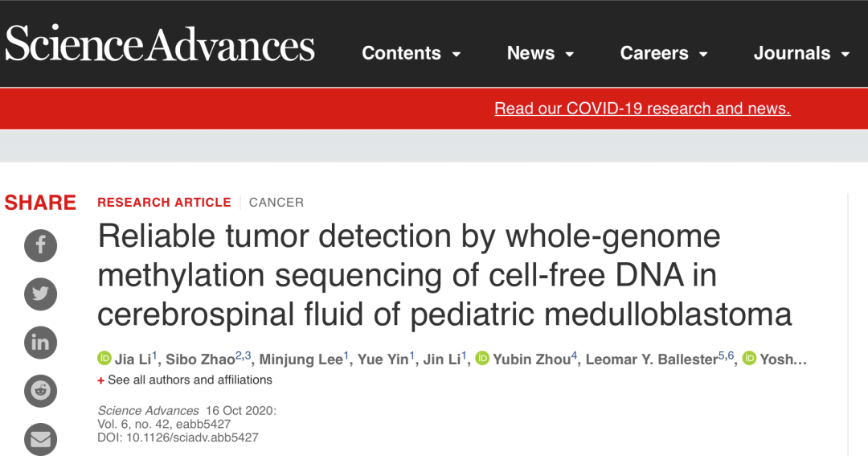Share article on Twitter
Screen dimensions: 868x456
click(40, 294)
